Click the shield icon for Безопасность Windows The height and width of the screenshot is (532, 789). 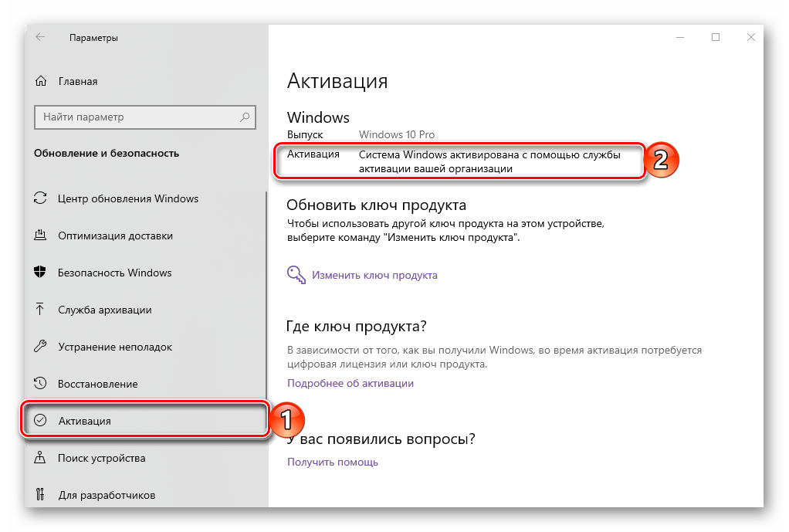[x=40, y=273]
